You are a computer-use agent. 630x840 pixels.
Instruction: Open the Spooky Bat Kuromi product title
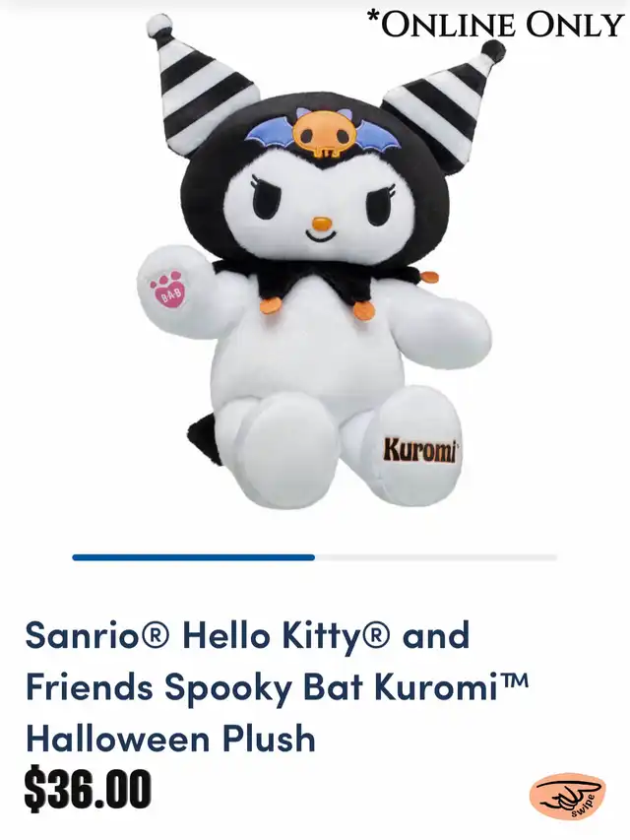pos(277,686)
